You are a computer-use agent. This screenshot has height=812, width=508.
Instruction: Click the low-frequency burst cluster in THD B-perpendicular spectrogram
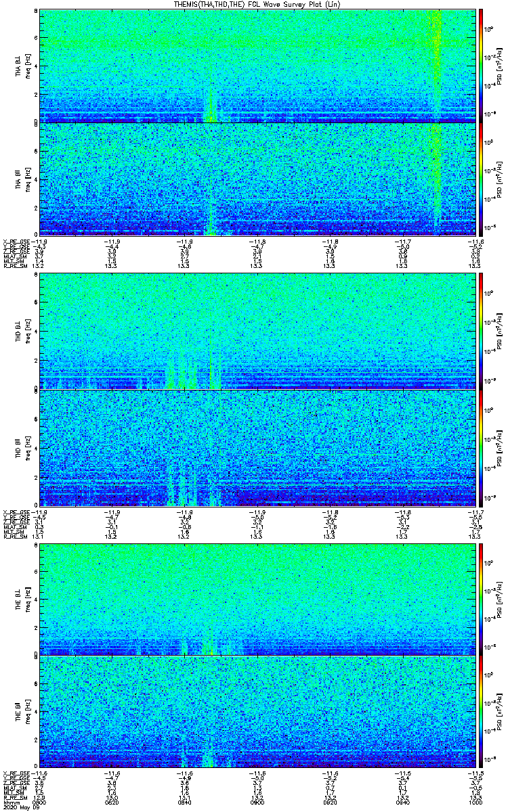pos(194,374)
